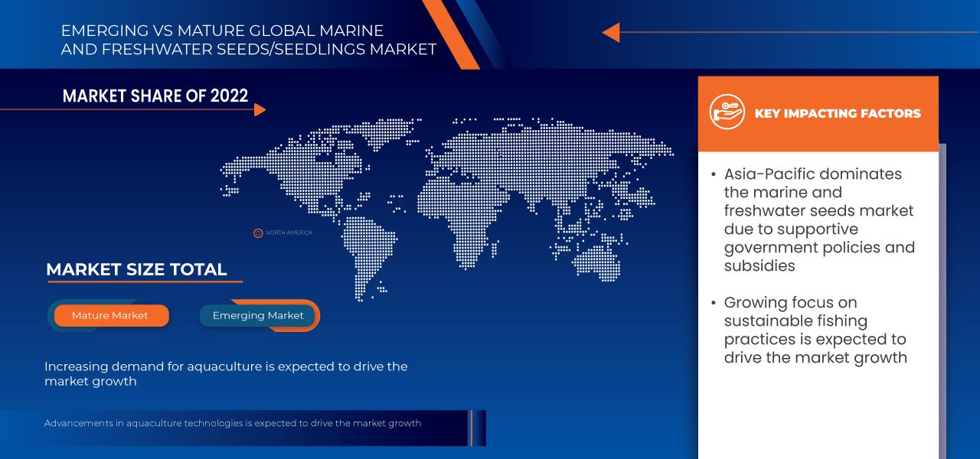This screenshot has width=980, height=459.
Task: Click the Increasing demand for aquaculture text
Action: click(x=225, y=373)
